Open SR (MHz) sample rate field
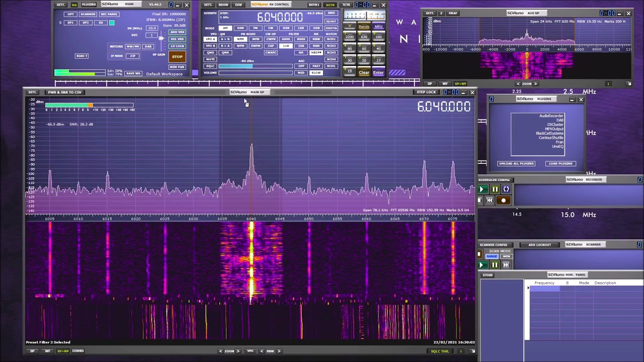This screenshot has height=362, width=644. point(151,28)
